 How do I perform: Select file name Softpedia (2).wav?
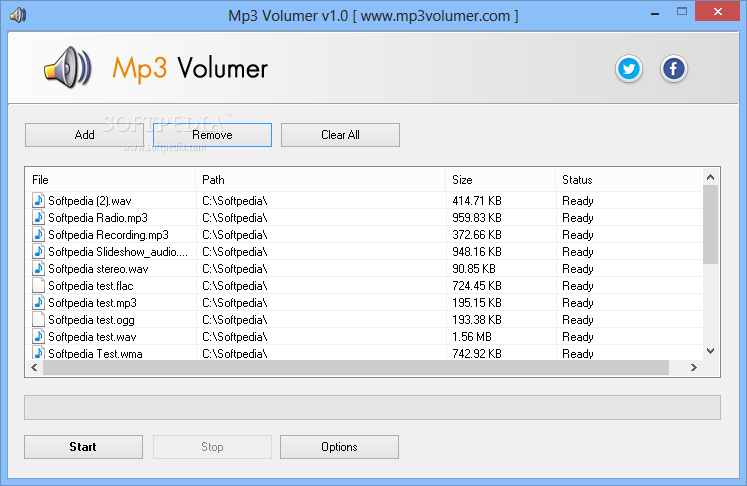point(90,201)
